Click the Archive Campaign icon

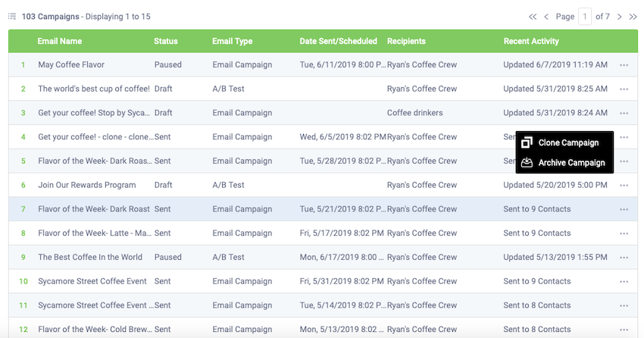point(527,163)
